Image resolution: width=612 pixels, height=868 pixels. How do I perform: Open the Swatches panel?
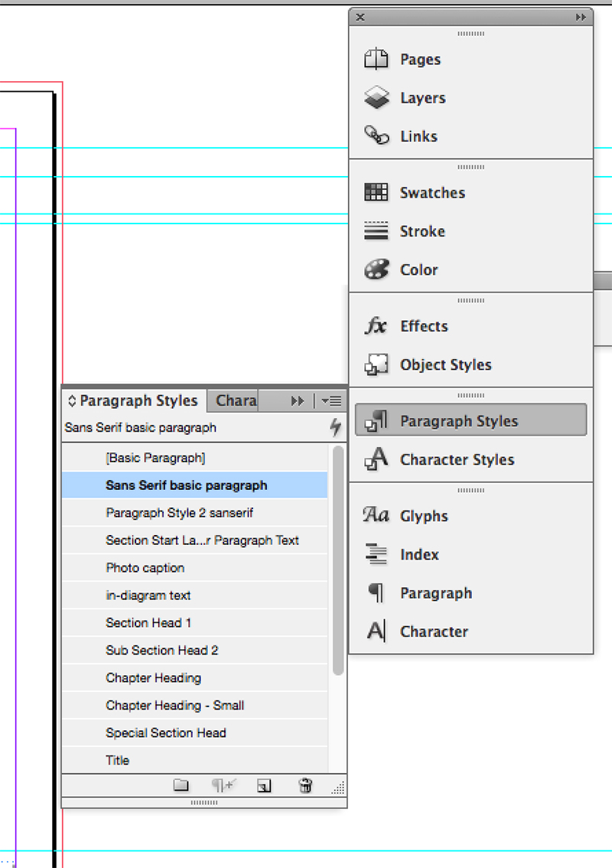431,193
